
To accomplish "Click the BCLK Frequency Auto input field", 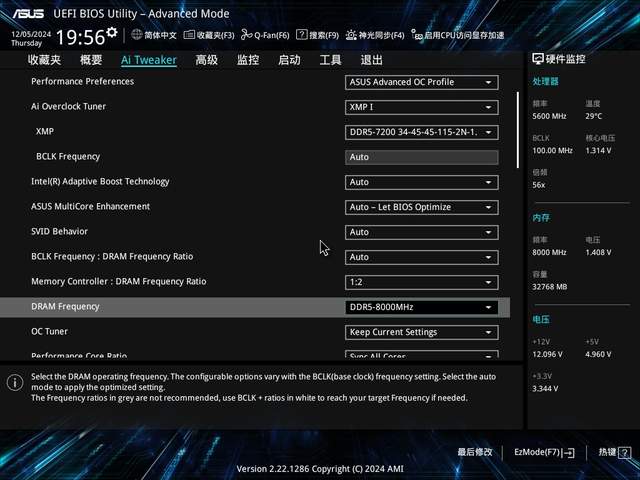I will [422, 157].
